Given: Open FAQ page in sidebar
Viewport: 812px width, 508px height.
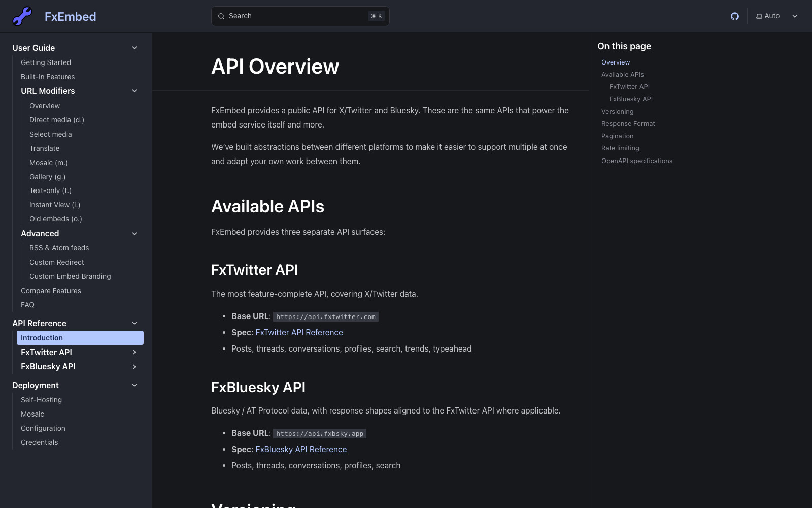Looking at the screenshot, I should 27,305.
